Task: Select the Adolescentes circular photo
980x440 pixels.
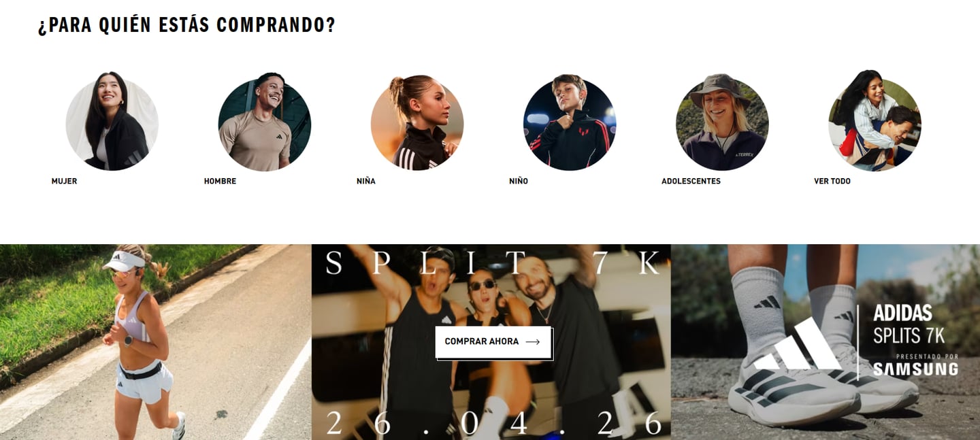Action: coord(722,122)
